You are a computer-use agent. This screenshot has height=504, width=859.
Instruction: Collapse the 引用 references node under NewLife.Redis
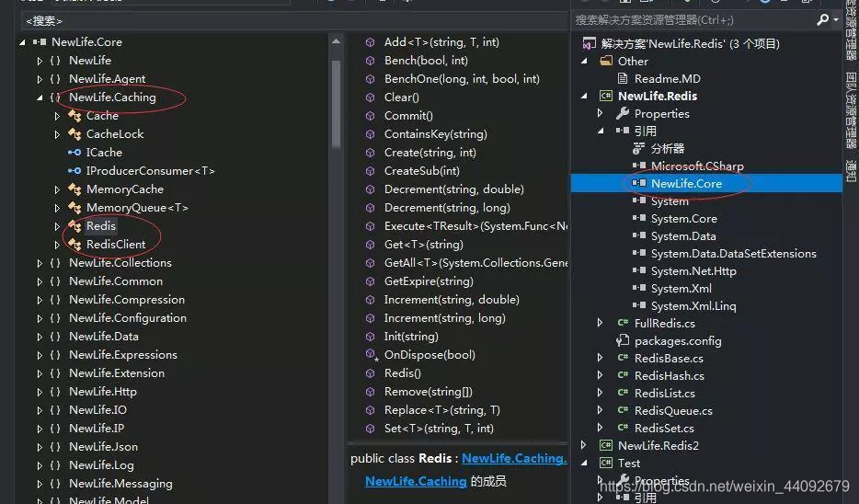coord(601,131)
